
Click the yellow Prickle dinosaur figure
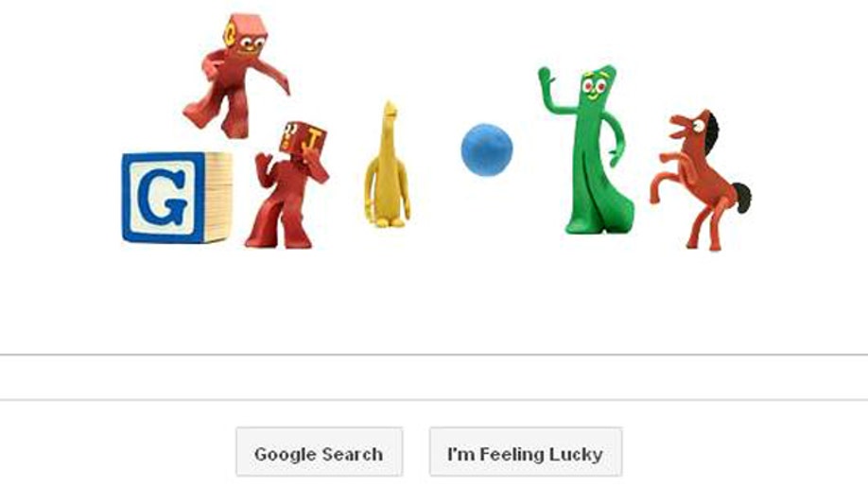point(388,165)
